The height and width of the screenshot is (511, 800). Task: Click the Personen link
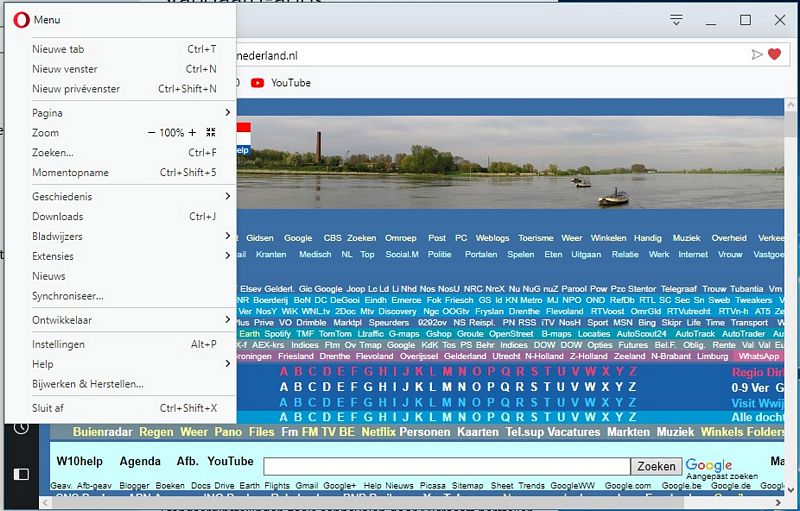[425, 432]
